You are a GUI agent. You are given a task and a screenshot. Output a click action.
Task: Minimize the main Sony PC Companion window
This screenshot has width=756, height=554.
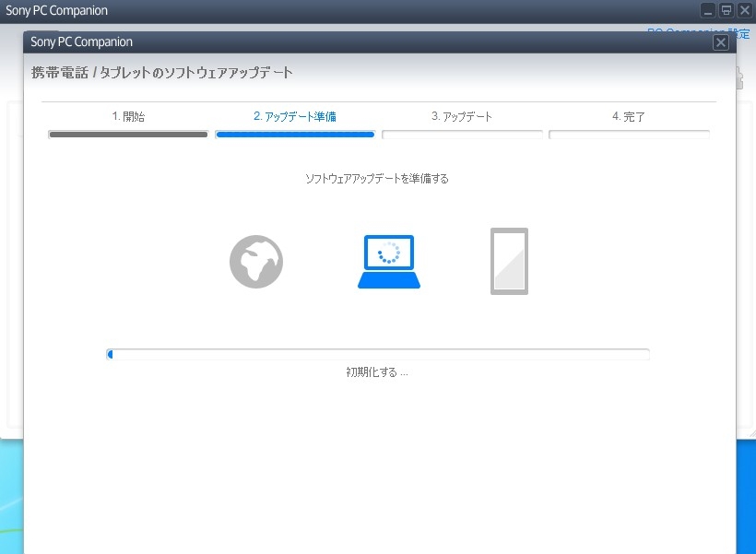point(708,11)
